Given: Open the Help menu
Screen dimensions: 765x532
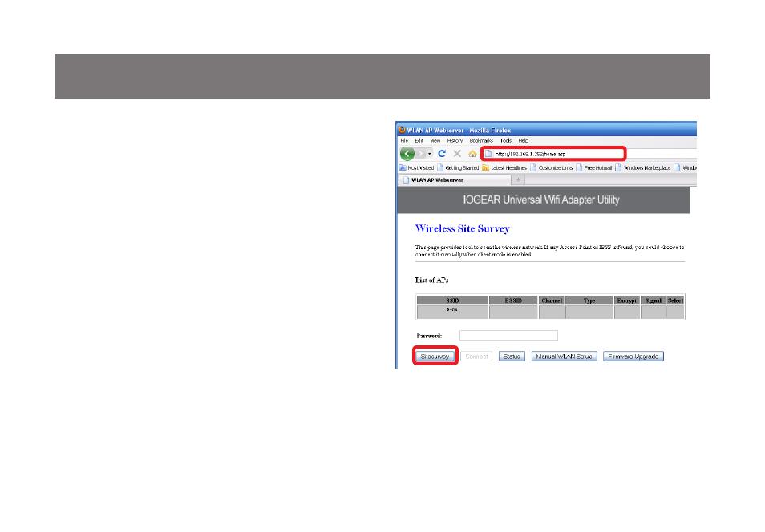Looking at the screenshot, I should point(523,140).
